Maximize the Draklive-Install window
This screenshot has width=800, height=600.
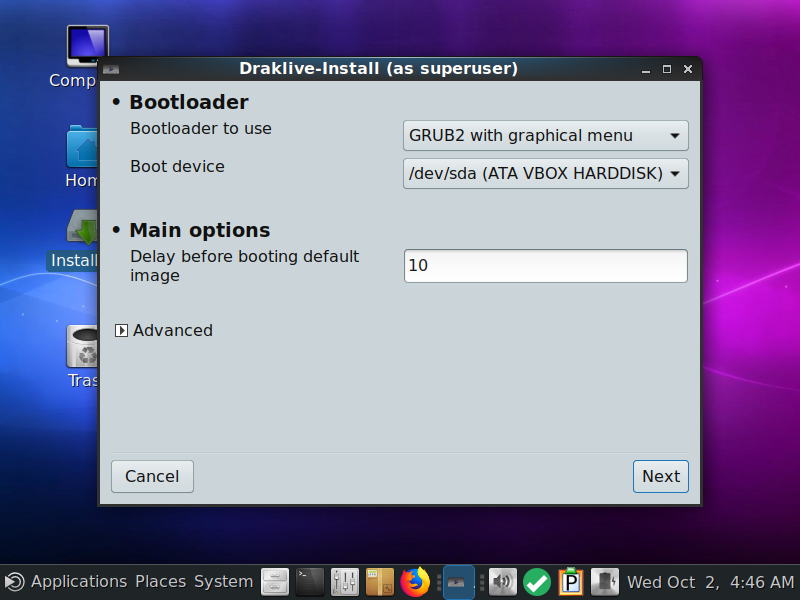tap(667, 69)
